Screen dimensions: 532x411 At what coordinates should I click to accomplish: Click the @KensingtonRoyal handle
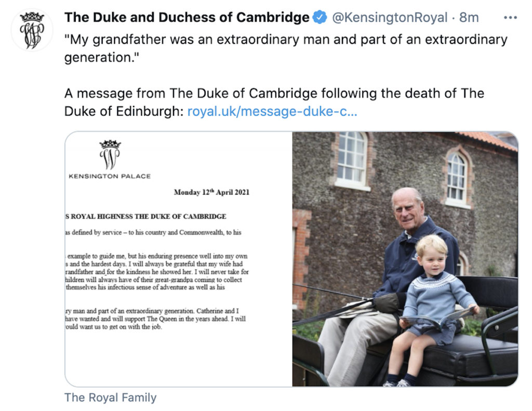pos(389,18)
